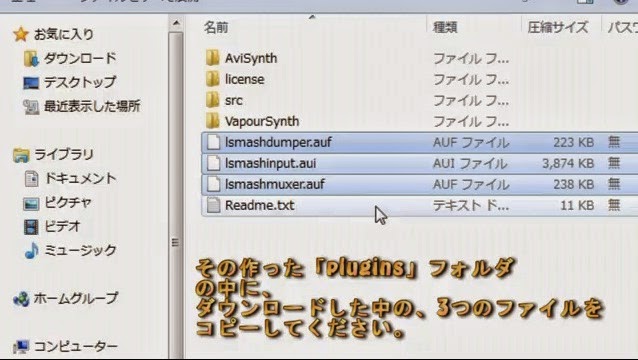
Task: Sort by 種類 column header
Action: click(445, 27)
